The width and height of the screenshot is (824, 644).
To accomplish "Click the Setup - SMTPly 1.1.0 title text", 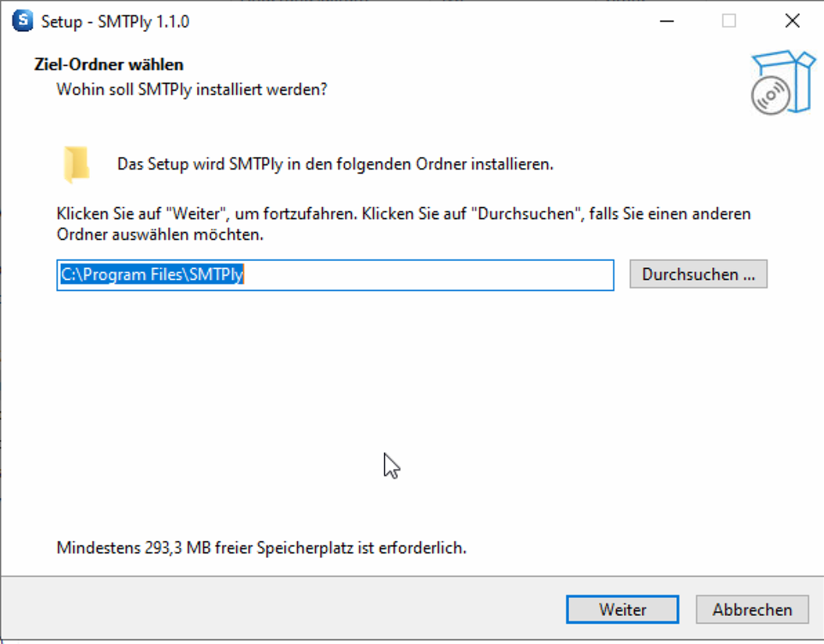I will 114,21.
